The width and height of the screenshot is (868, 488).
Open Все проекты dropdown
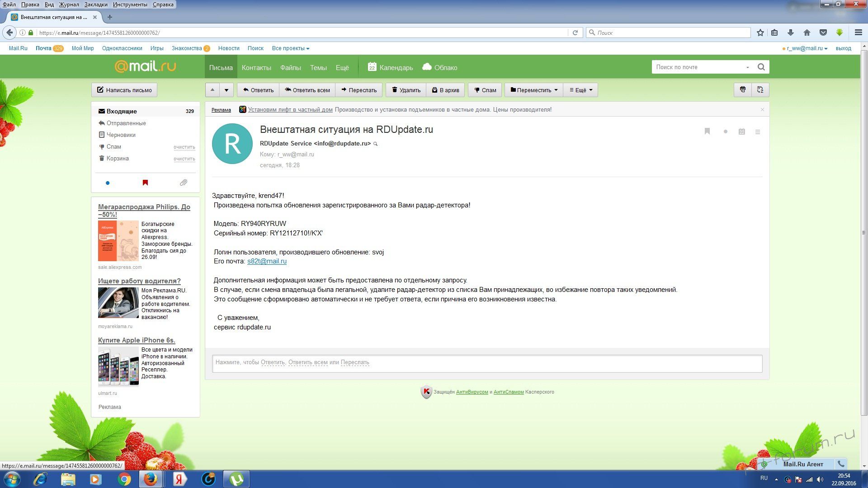(x=290, y=48)
